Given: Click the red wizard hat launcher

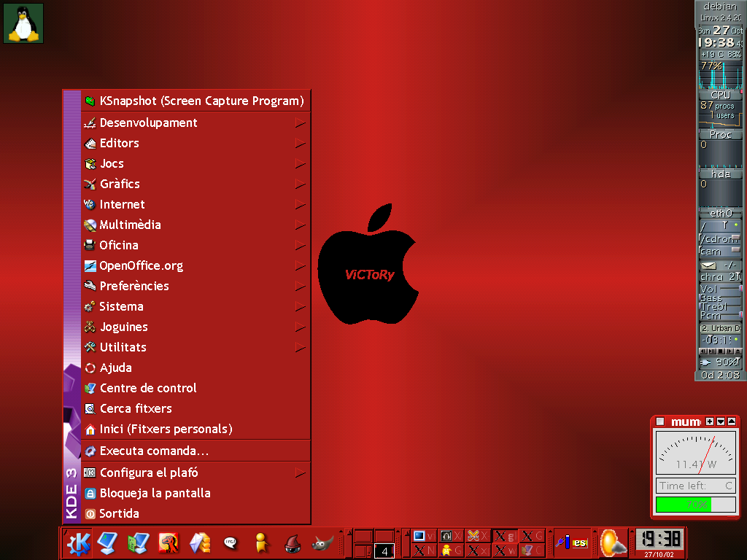Looking at the screenshot, I should click(x=293, y=543).
